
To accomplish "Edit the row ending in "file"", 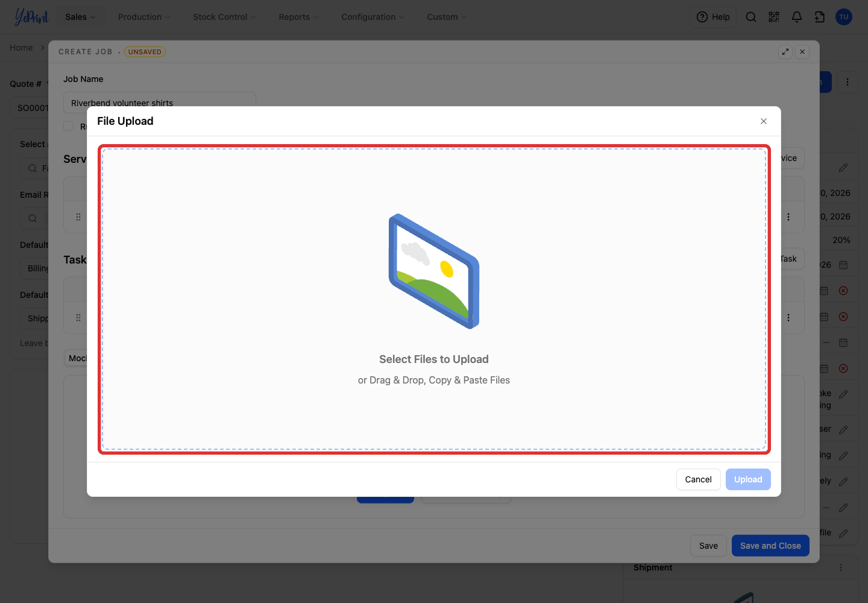I will click(x=843, y=533).
